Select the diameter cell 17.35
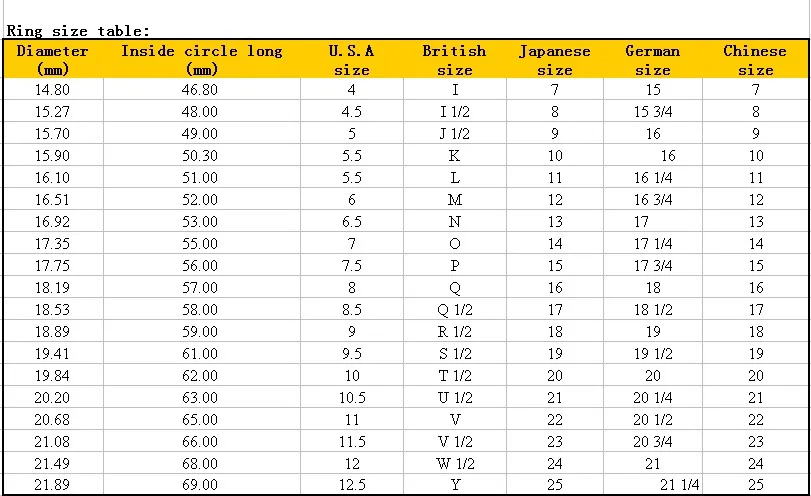Image resolution: width=811 pixels, height=496 pixels. pyautogui.click(x=53, y=244)
